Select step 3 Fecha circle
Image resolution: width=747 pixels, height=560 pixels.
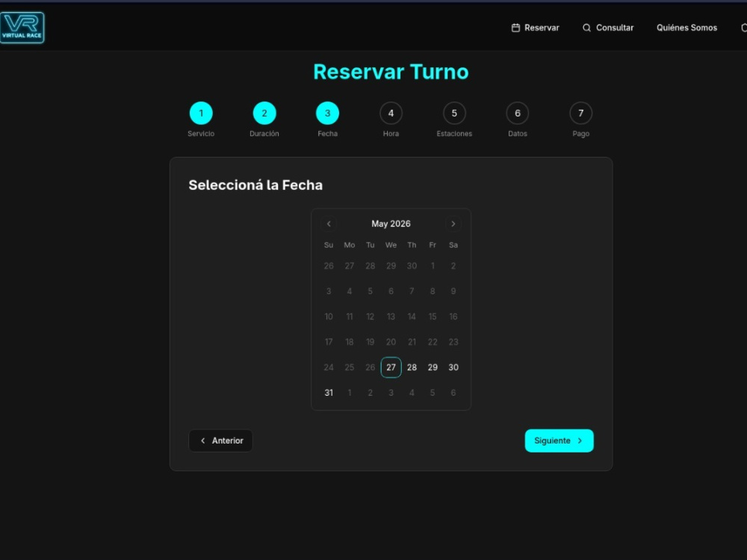coord(328,113)
